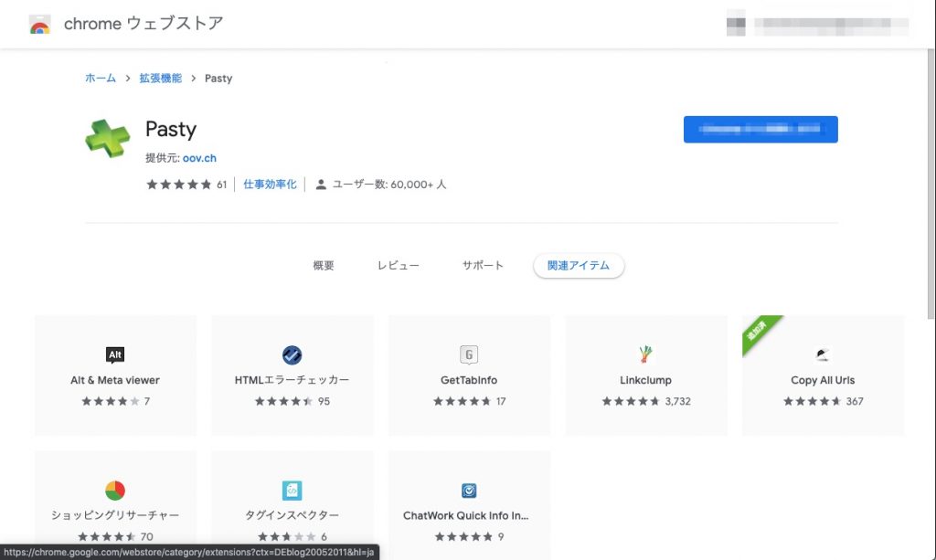Click the GetTabInfo G icon
The image size is (936, 560).
pos(469,354)
